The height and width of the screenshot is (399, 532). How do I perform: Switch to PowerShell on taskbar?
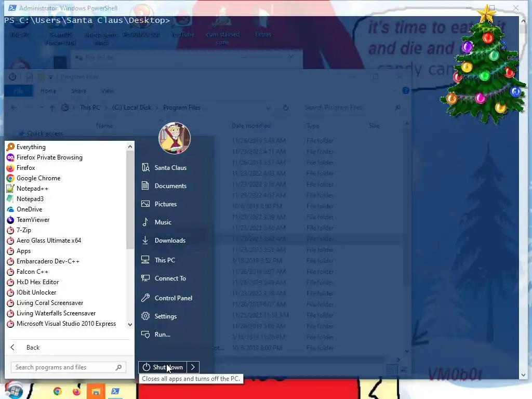pyautogui.click(x=115, y=392)
